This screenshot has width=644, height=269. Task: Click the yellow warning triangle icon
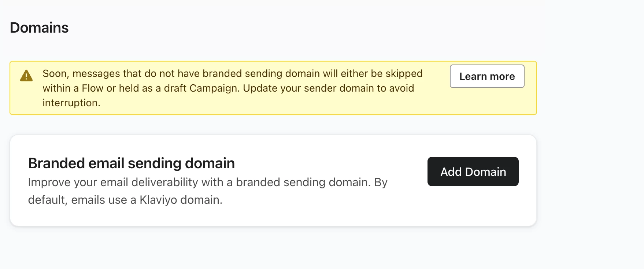point(26,76)
